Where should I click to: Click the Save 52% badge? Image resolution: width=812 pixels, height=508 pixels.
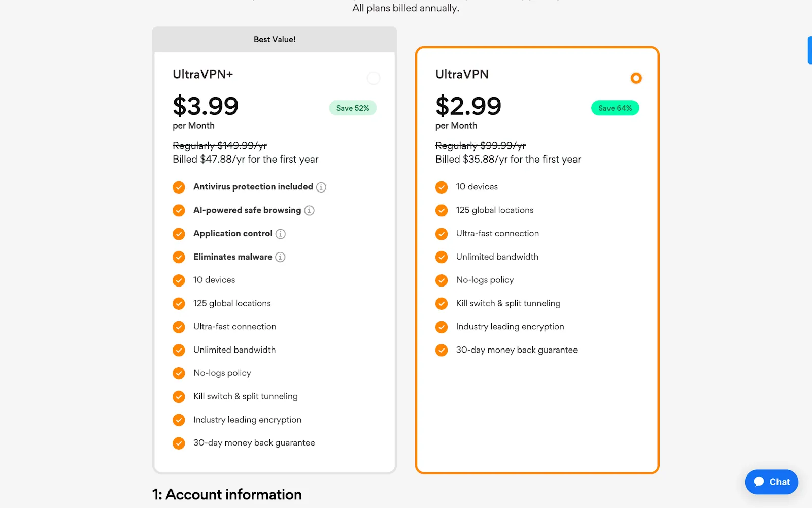point(353,108)
